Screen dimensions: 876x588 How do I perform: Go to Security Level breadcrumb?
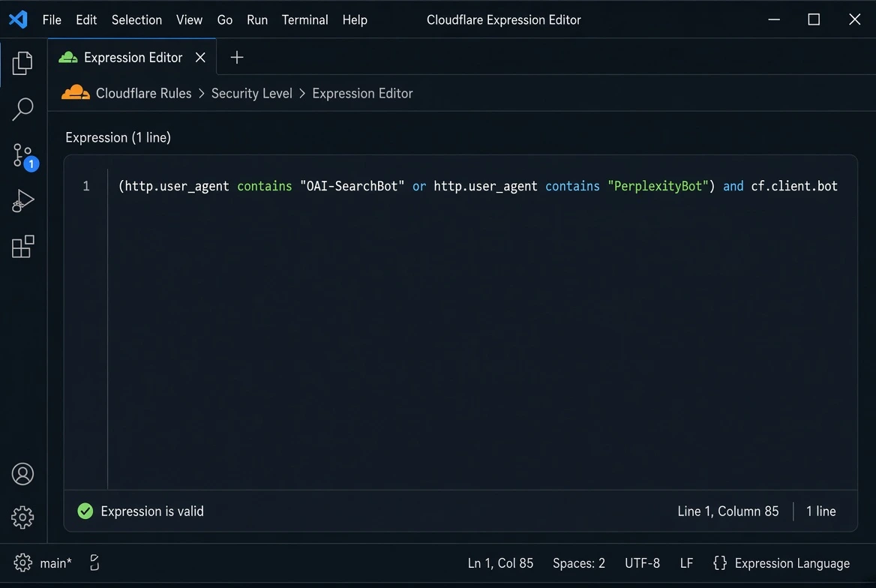251,93
